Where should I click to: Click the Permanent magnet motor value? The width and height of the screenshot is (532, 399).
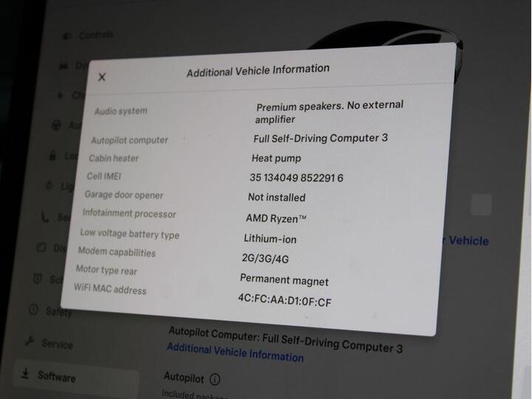tap(284, 280)
